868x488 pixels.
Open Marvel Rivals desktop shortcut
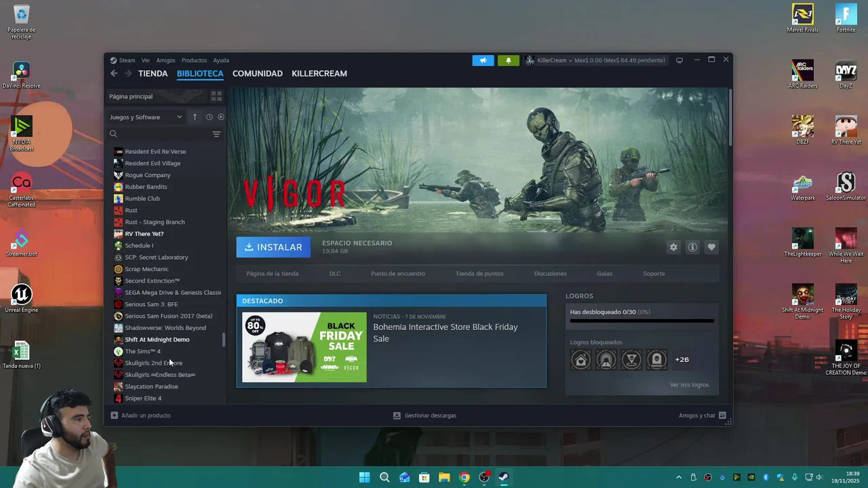tap(803, 18)
